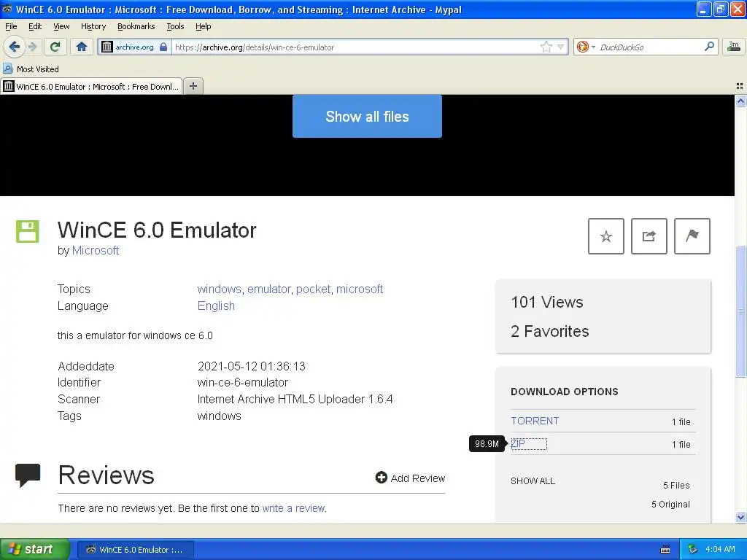Download via the TORRENT link
The width and height of the screenshot is (747, 560).
coord(535,421)
